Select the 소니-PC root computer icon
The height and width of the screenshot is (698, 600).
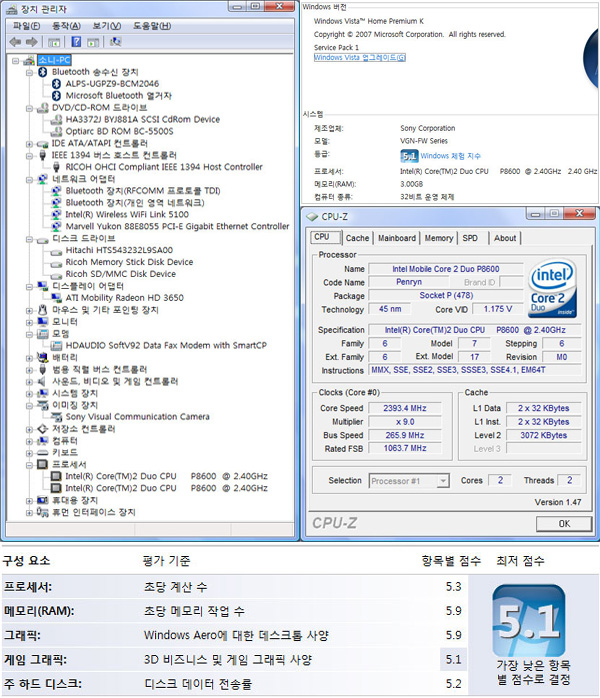click(29, 60)
